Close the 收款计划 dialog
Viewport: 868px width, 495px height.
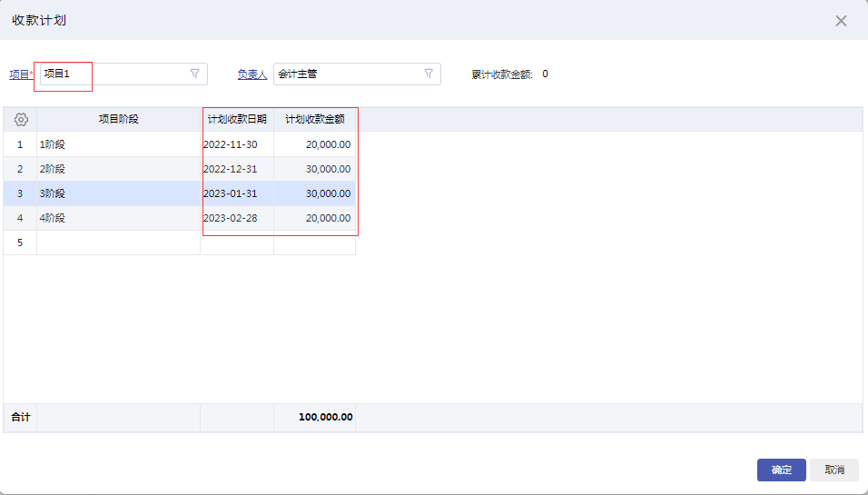click(x=841, y=21)
